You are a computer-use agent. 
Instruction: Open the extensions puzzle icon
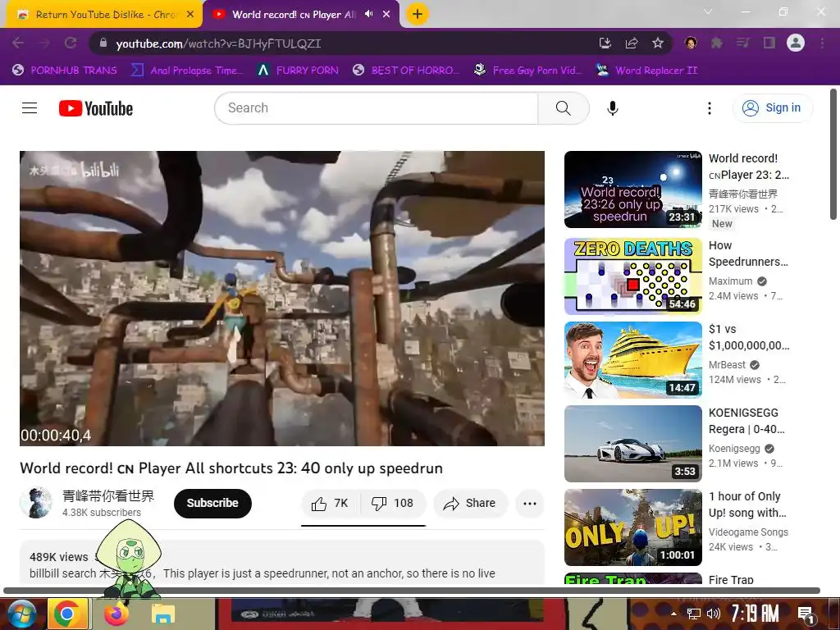[x=717, y=43]
